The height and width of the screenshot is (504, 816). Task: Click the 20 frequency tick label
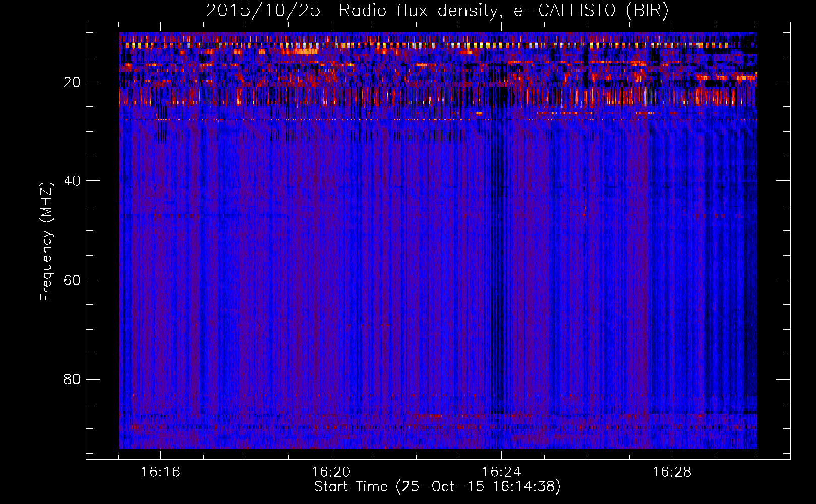[72, 82]
